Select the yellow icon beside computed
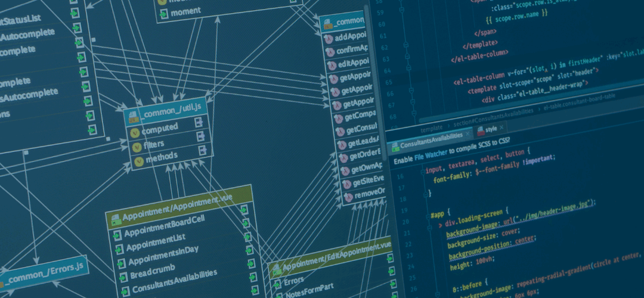644x298 pixels. tap(135, 128)
